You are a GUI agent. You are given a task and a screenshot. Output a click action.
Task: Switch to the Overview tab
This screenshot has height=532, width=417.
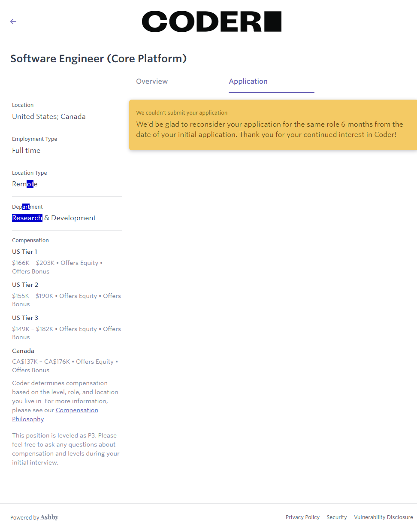click(x=152, y=82)
